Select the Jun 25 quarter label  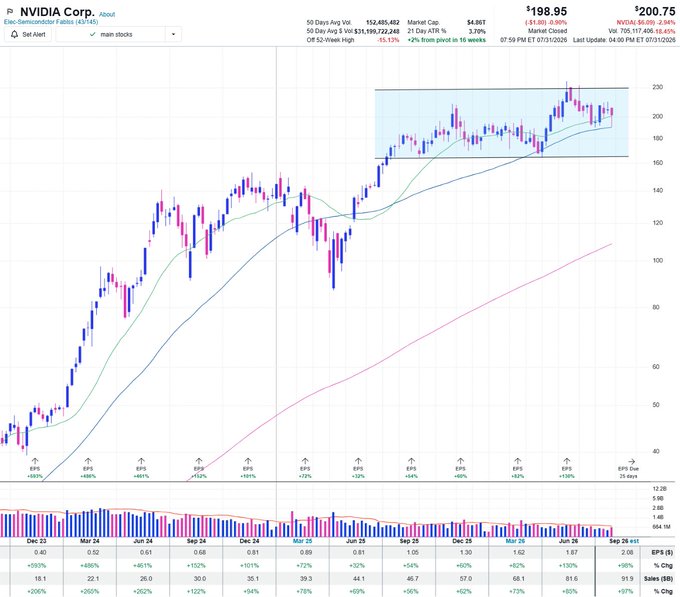coord(356,541)
